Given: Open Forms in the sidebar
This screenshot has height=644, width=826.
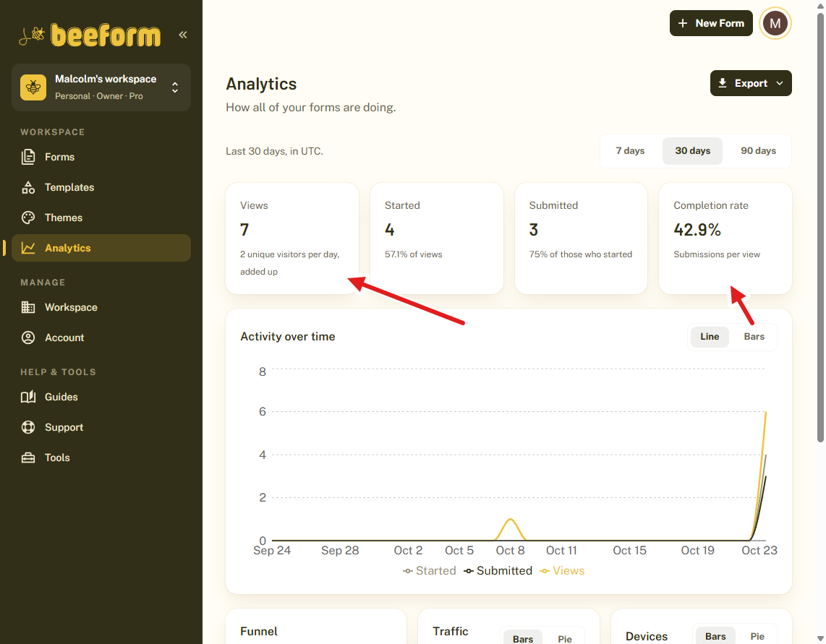Looking at the screenshot, I should (x=101, y=157).
